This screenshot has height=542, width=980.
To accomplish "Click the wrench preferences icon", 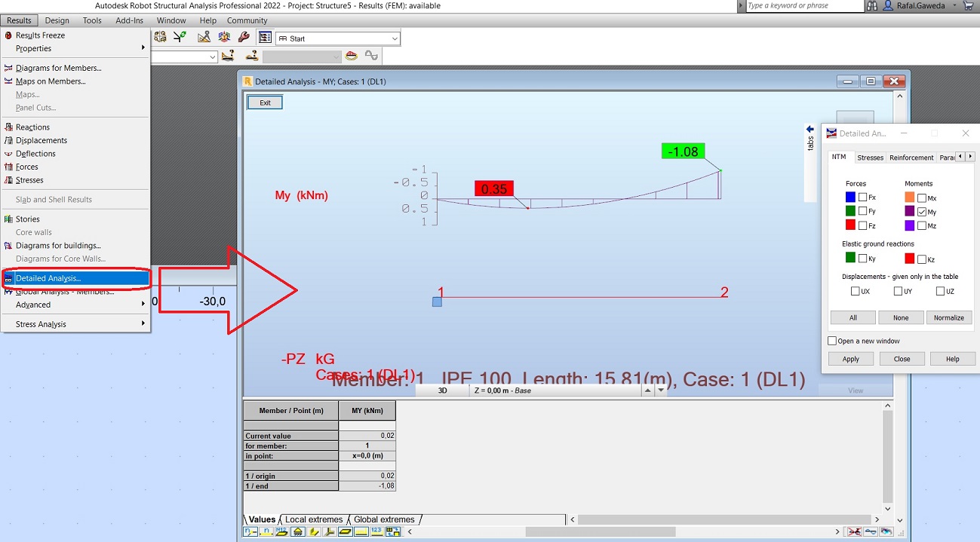I will tap(244, 38).
